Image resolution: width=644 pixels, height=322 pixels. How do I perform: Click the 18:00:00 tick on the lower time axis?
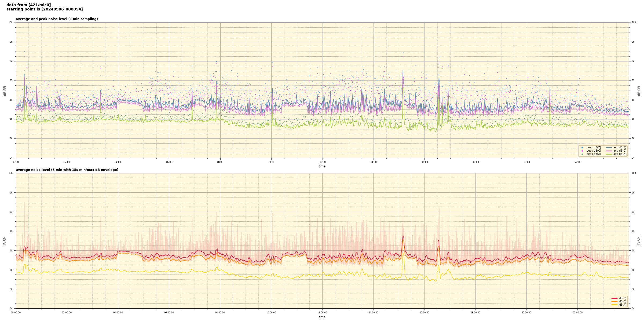[475, 313]
